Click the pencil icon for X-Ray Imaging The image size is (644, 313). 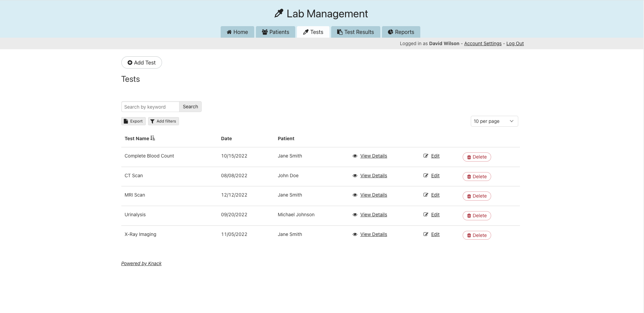coord(426,234)
